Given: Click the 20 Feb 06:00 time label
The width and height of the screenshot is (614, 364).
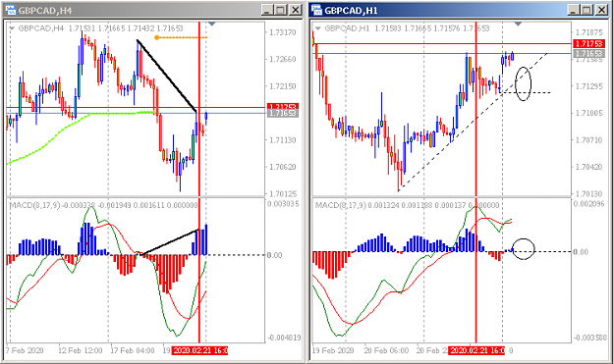Looking at the screenshot, I should click(386, 350).
